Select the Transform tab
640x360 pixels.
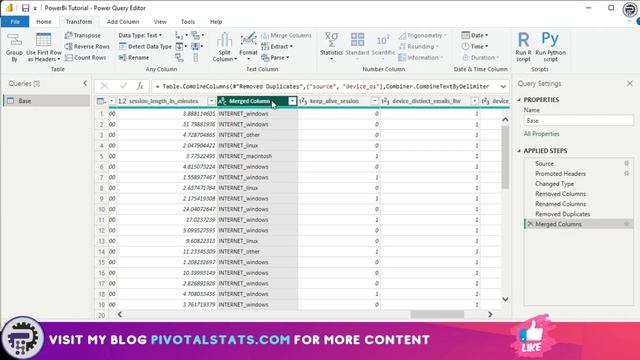(79, 22)
